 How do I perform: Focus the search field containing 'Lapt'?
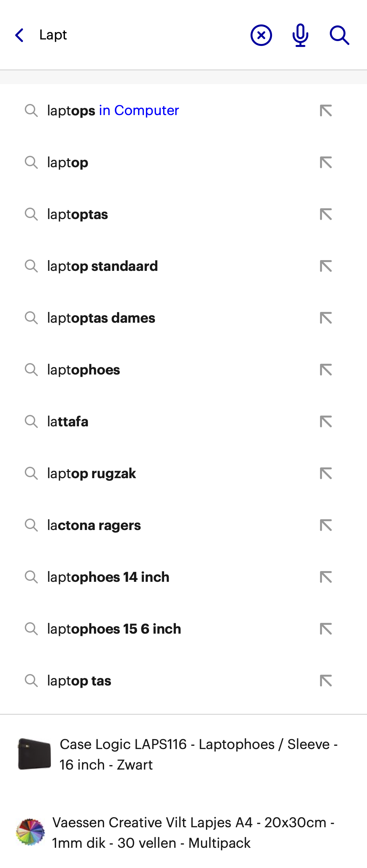coord(135,35)
